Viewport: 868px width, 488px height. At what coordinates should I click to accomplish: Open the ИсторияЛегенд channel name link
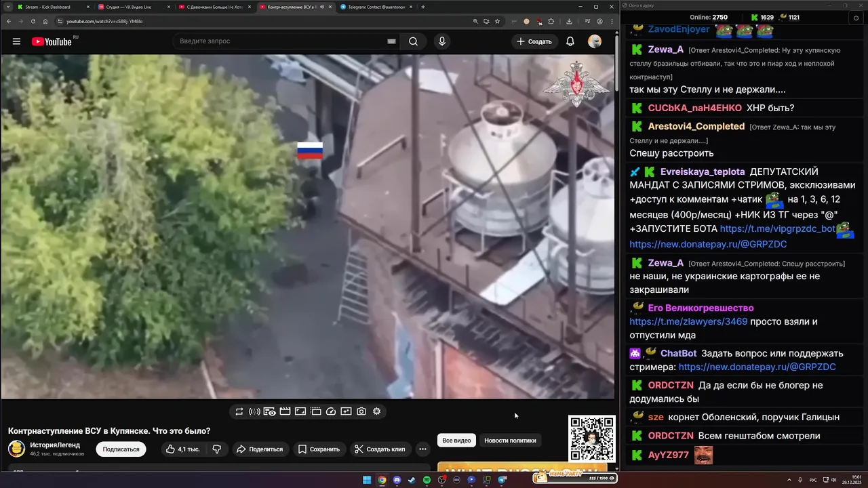[55, 445]
